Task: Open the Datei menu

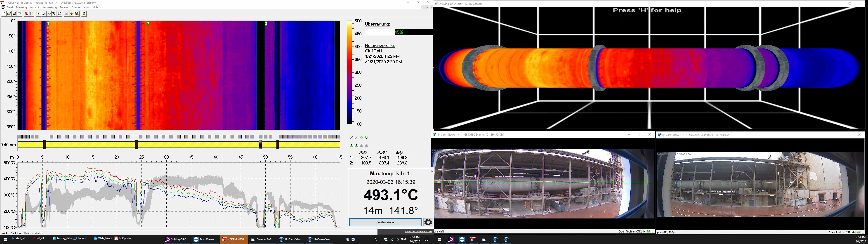Action: tap(9, 7)
